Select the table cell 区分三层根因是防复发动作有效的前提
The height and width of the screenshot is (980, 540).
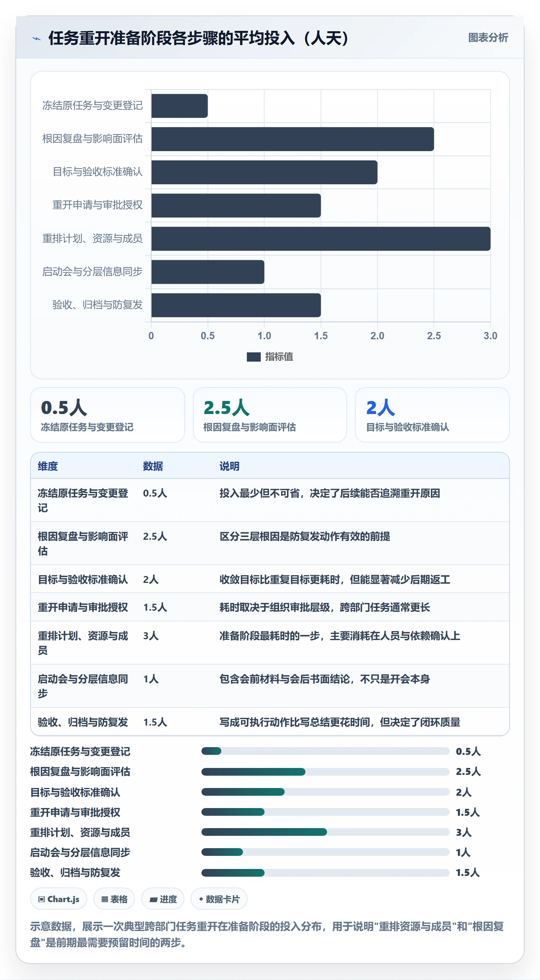305,536
